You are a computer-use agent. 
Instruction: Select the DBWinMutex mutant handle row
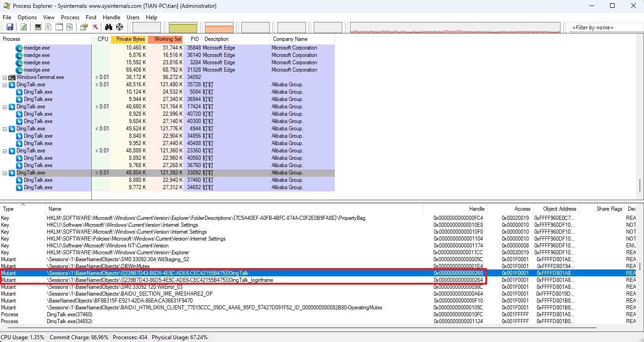coord(318,266)
